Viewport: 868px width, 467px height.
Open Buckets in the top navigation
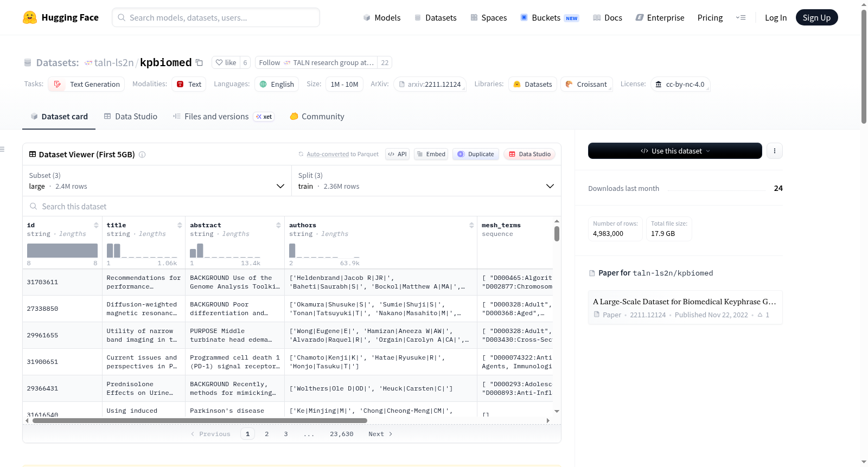(x=550, y=17)
